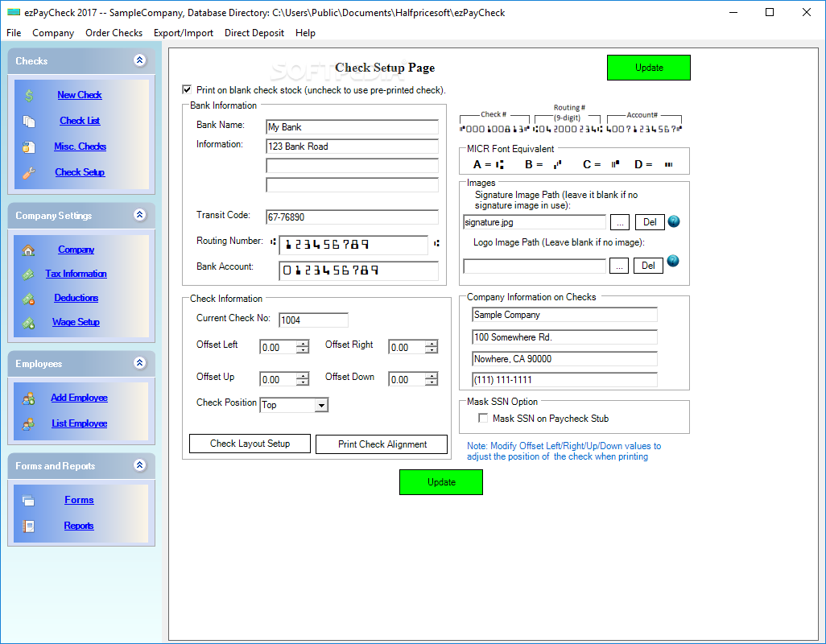This screenshot has height=644, width=826.
Task: Open the New Check link
Action: [x=80, y=95]
